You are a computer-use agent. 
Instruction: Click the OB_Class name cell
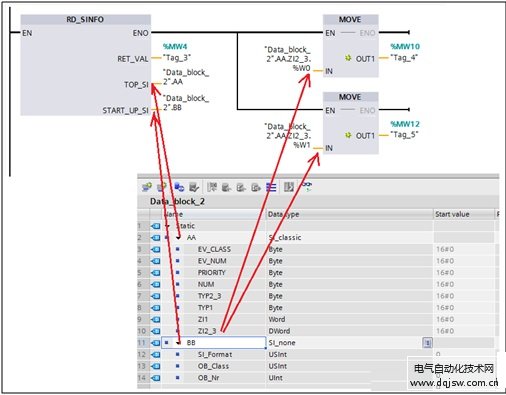tap(213, 366)
